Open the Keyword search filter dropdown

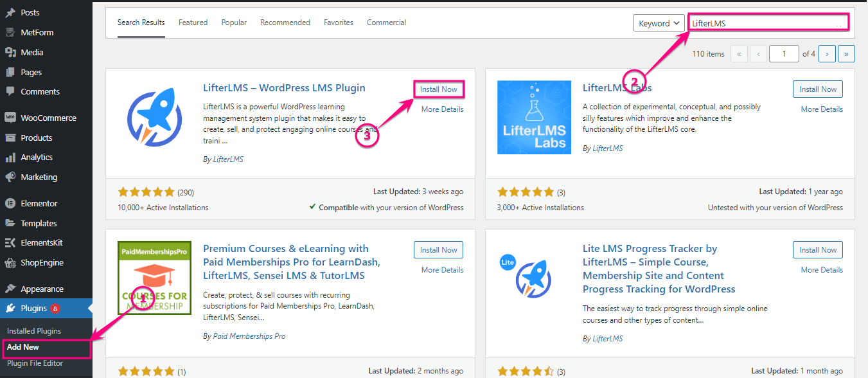(659, 22)
